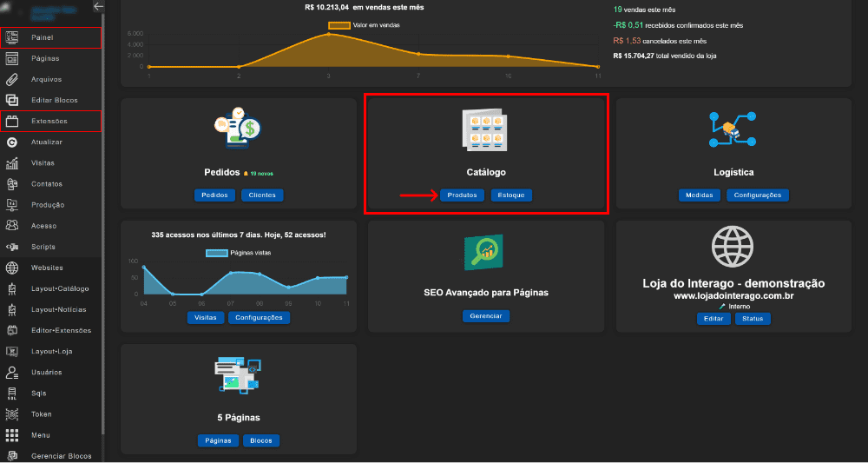Click the Produtos button
Image resolution: width=868 pixels, height=463 pixels.
click(x=462, y=195)
